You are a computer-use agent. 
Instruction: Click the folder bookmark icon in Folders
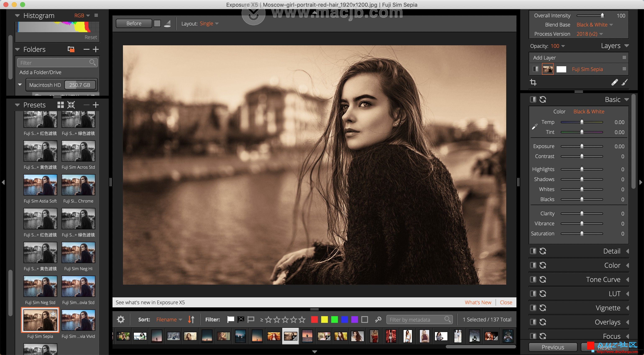point(71,49)
